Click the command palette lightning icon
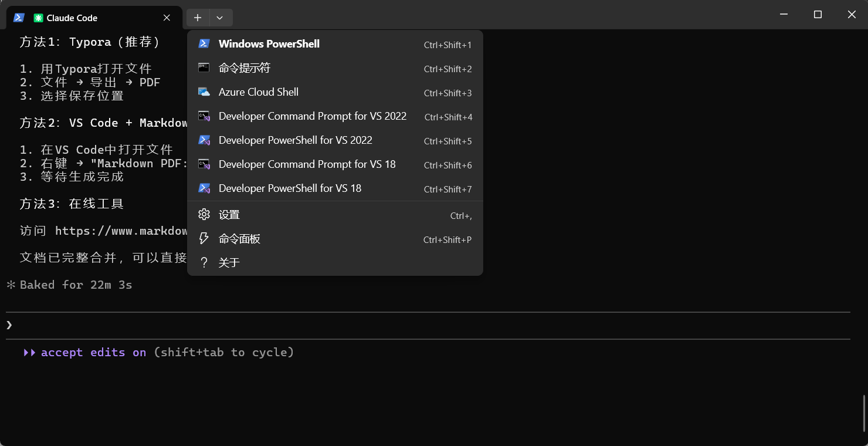This screenshot has height=446, width=868. [204, 239]
